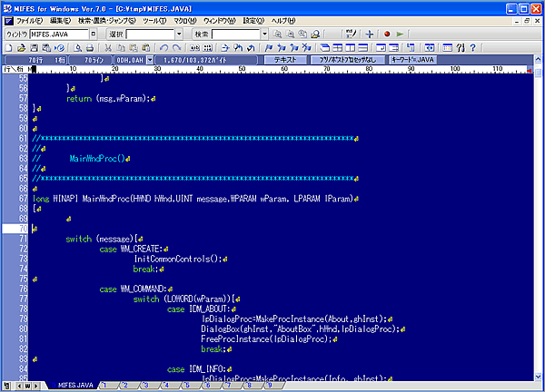Open the 0DH,0AH character code dropdown
Image resolution: width=545 pixels, height=392 pixels.
pos(150,60)
